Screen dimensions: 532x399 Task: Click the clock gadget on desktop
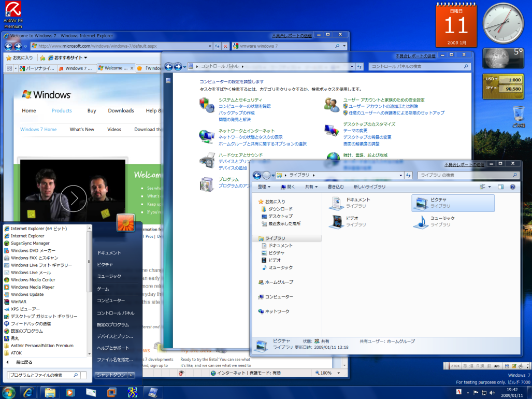[503, 23]
